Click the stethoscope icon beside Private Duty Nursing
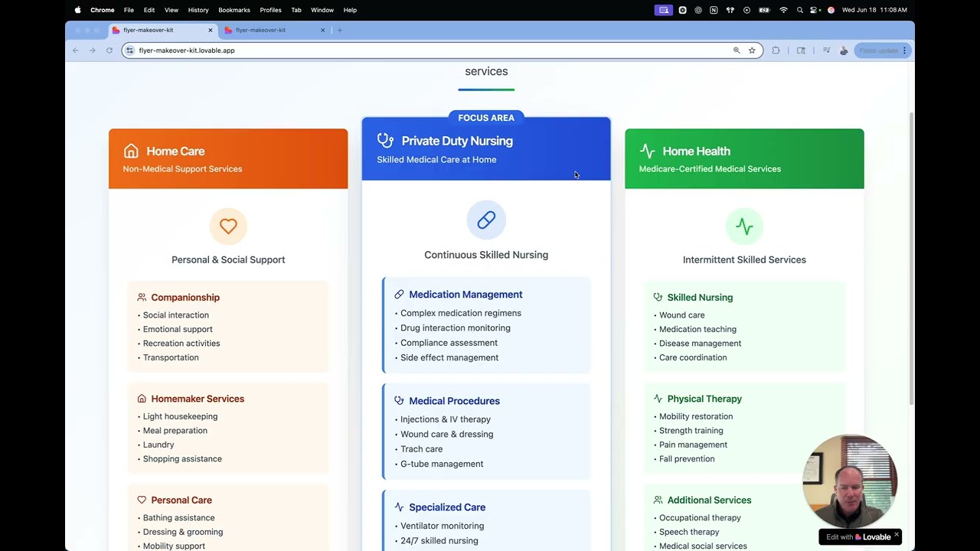 click(385, 140)
